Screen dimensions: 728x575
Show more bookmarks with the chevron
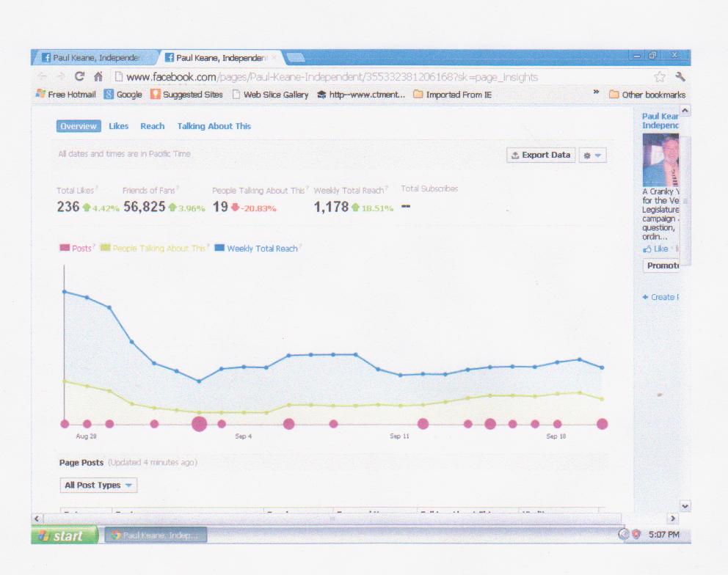(x=596, y=92)
